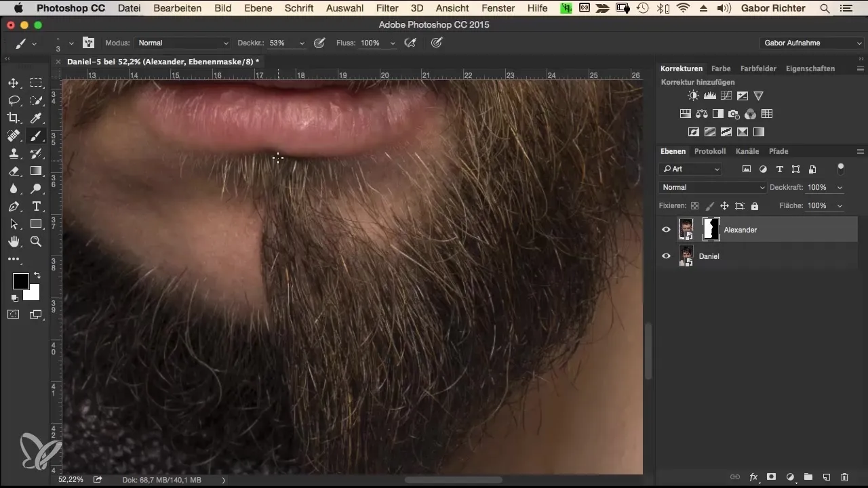
Task: Open the Fluss flow slider arrow
Action: click(x=393, y=43)
